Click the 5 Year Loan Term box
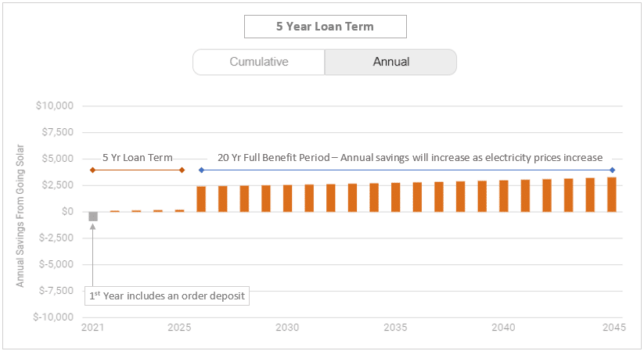This screenshot has width=644, height=351. coord(325,26)
